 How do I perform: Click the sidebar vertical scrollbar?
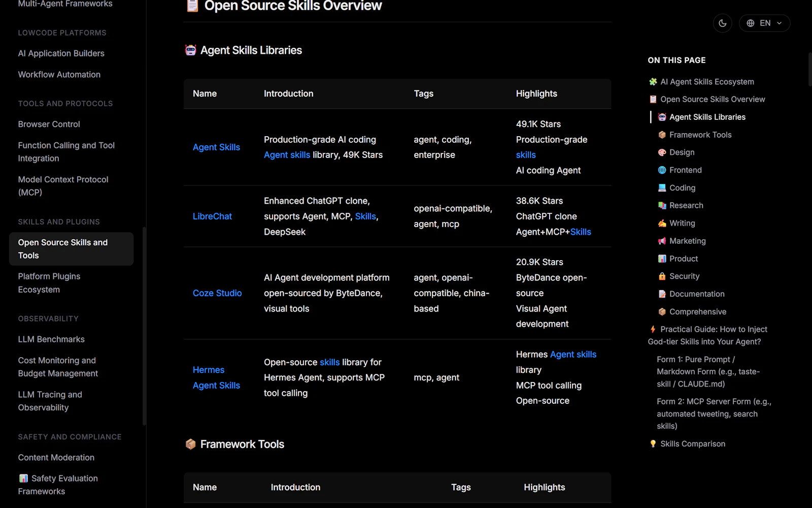(145, 326)
